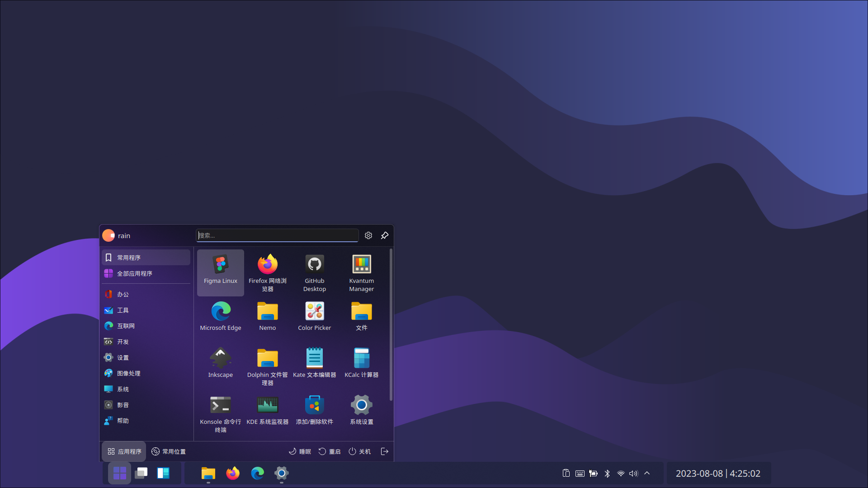Viewport: 868px width, 488px height.
Task: Open Dolphin 文件管理器
Action: coord(268,366)
